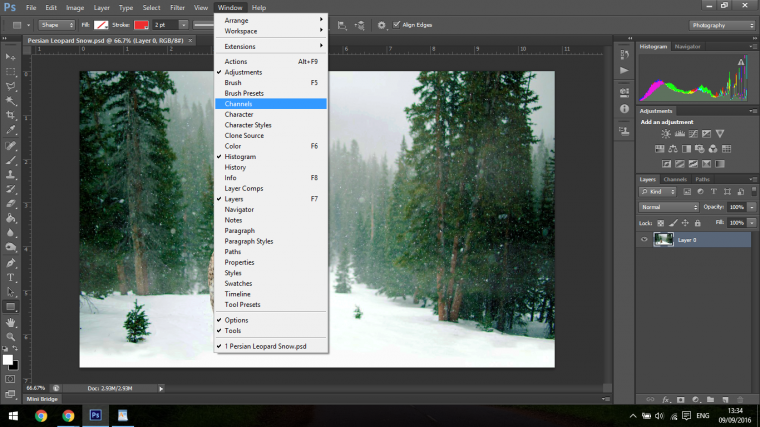760x427 pixels.
Task: Click the zoom percentage field 66.67%
Action: (36, 388)
